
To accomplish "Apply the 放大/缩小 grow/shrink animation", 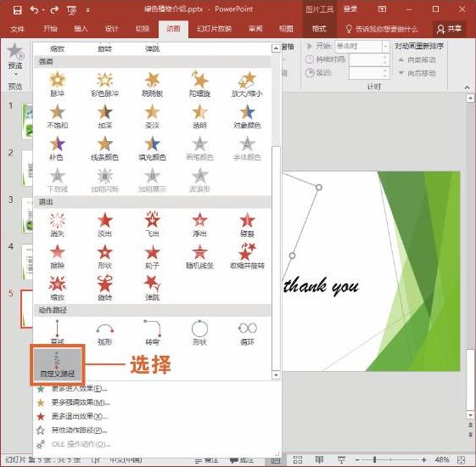I will coord(247,85).
